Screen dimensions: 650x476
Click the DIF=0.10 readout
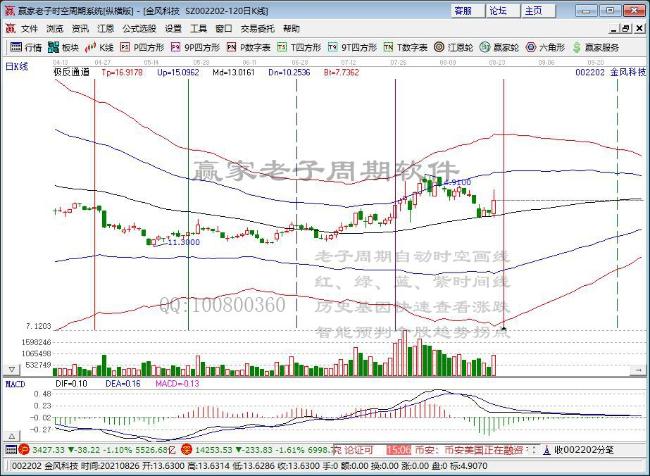pos(71,384)
